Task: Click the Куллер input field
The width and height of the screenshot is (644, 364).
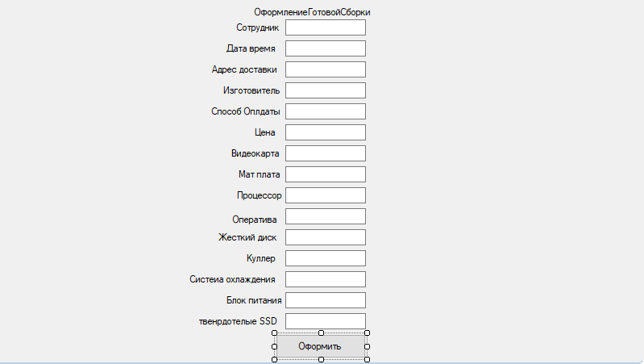Action: click(326, 258)
